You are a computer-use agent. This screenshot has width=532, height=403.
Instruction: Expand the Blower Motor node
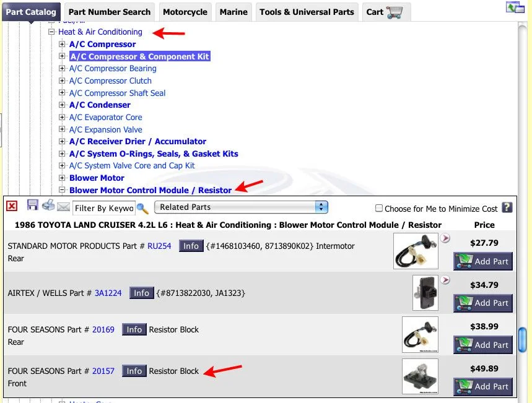click(62, 178)
